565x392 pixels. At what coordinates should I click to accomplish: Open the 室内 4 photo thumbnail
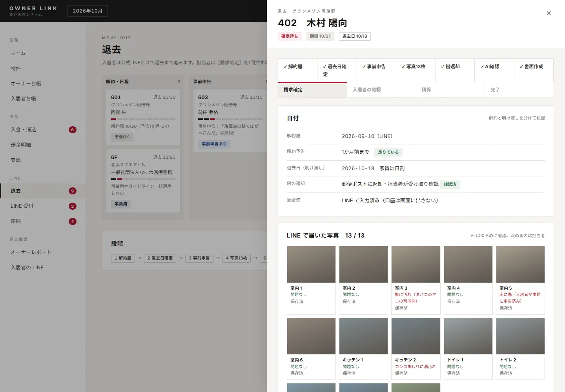coord(468,264)
